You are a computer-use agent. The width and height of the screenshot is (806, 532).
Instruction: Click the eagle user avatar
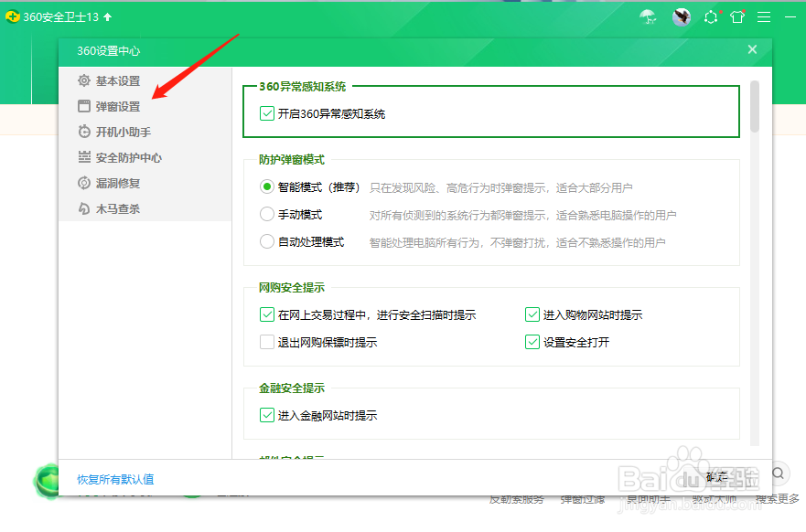coord(681,17)
